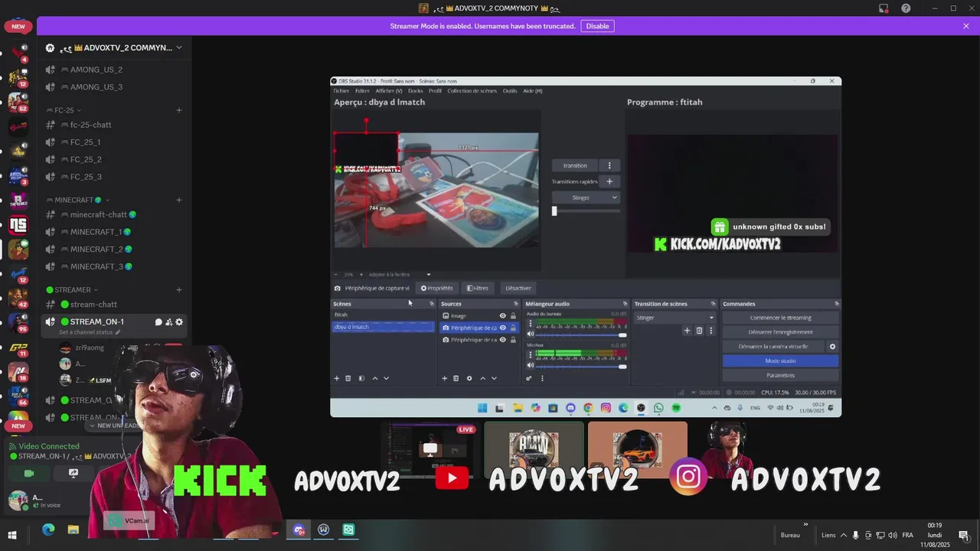Share your screen in Discord voice panel
Viewport: 980px width, 551px height.
pos(73,473)
